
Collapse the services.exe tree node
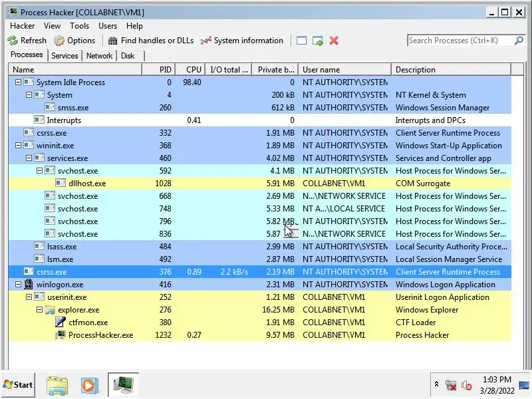point(29,158)
